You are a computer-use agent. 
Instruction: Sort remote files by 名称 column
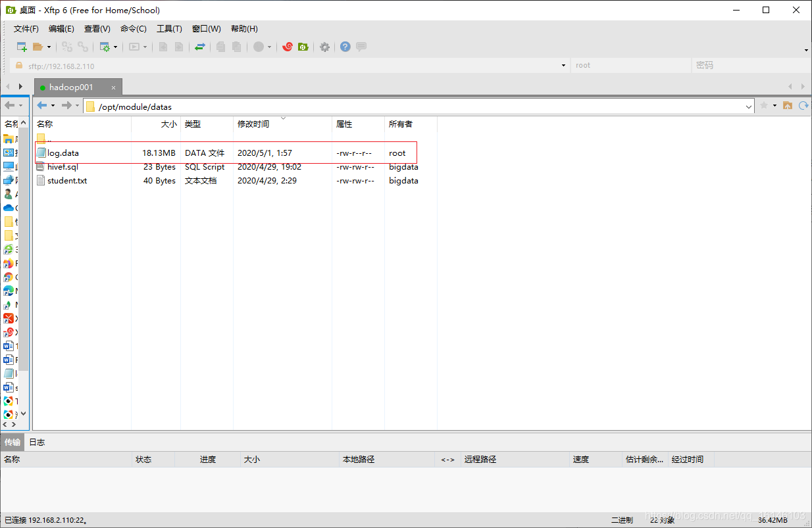tap(82, 124)
